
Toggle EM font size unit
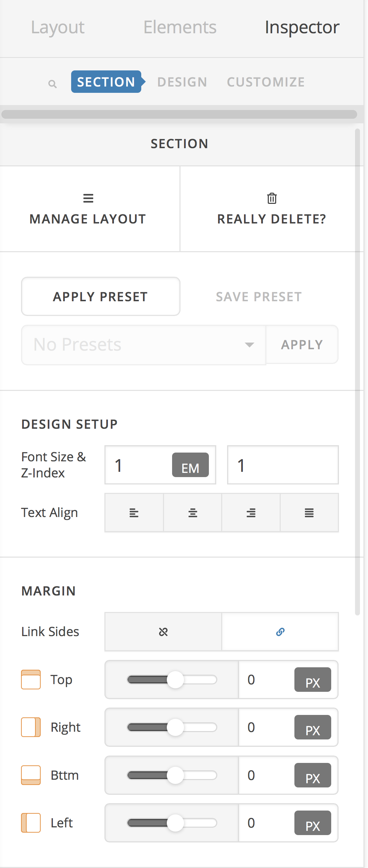(190, 465)
